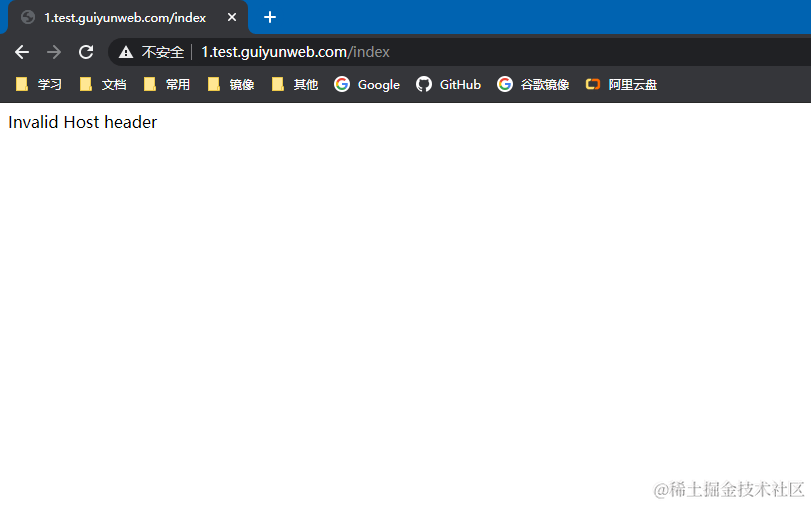Select the 1.test.guiyunweb.com/index tab
The width and height of the screenshot is (811, 505).
pyautogui.click(x=128, y=18)
